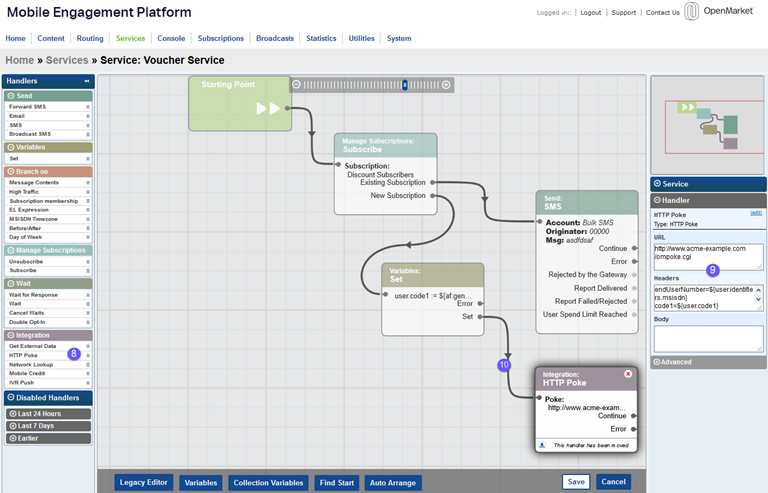Click Services in the breadcrumb
Screen dimensions: 768x493
pos(67,60)
